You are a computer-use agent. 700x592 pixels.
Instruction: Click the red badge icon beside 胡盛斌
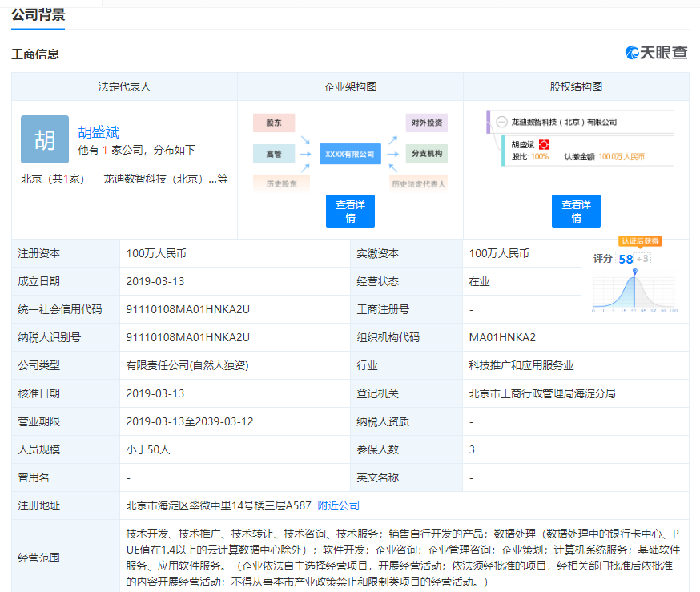click(x=544, y=144)
